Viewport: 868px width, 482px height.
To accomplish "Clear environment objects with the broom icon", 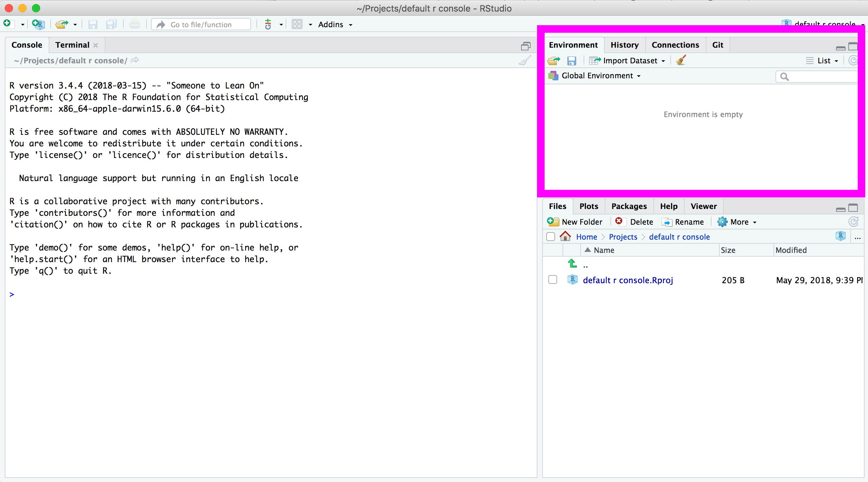I will pyautogui.click(x=681, y=60).
